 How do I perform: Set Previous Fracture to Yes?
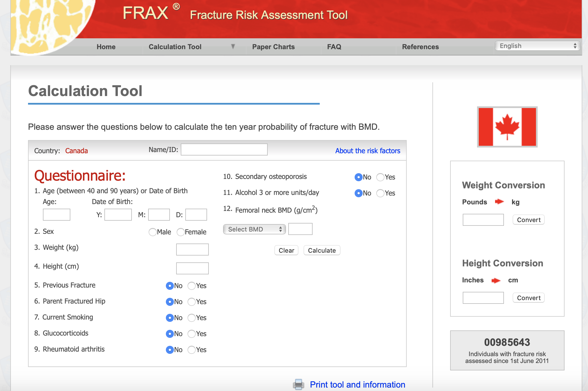click(x=192, y=286)
